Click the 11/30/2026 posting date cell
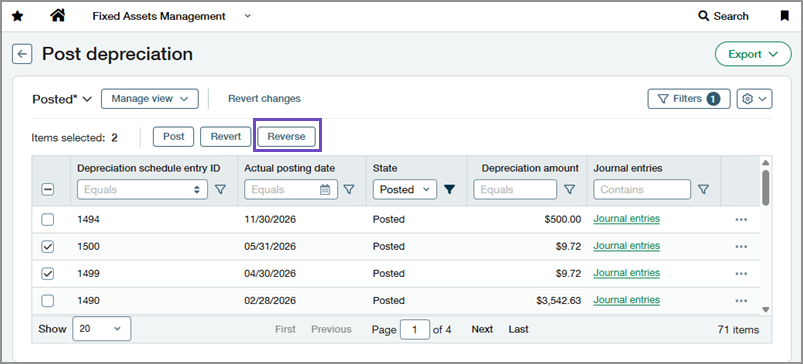The height and width of the screenshot is (364, 803). pos(270,220)
